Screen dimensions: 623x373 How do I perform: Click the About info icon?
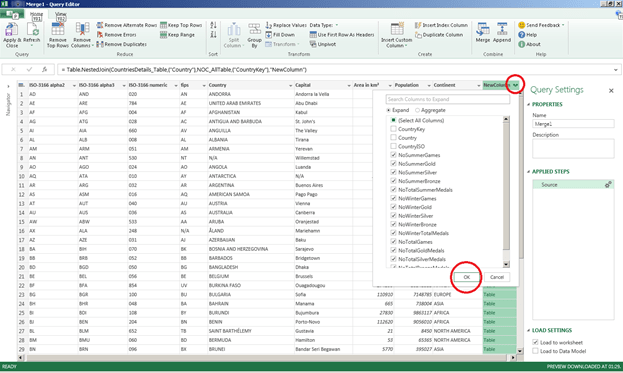point(522,44)
